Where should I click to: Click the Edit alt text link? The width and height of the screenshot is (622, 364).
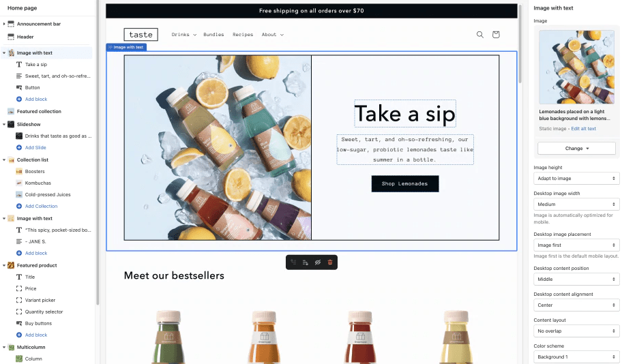[x=583, y=129]
